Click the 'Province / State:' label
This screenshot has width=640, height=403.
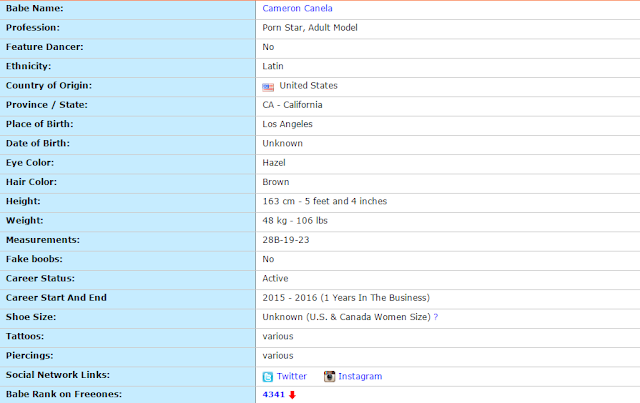tap(47, 105)
